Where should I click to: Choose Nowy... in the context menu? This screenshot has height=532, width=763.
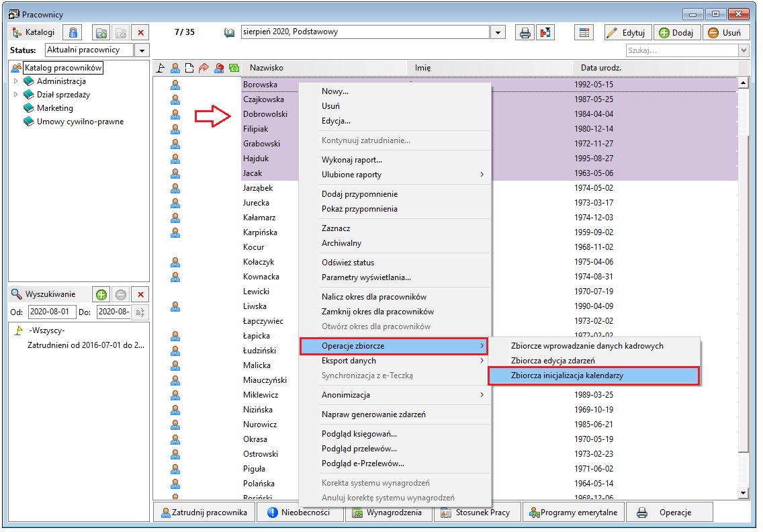coord(394,91)
